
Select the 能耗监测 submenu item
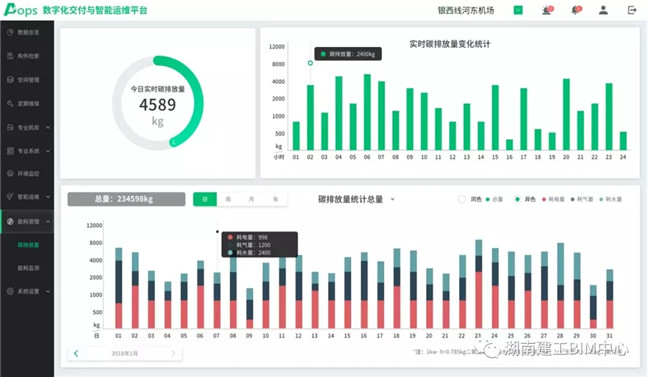pyautogui.click(x=28, y=268)
